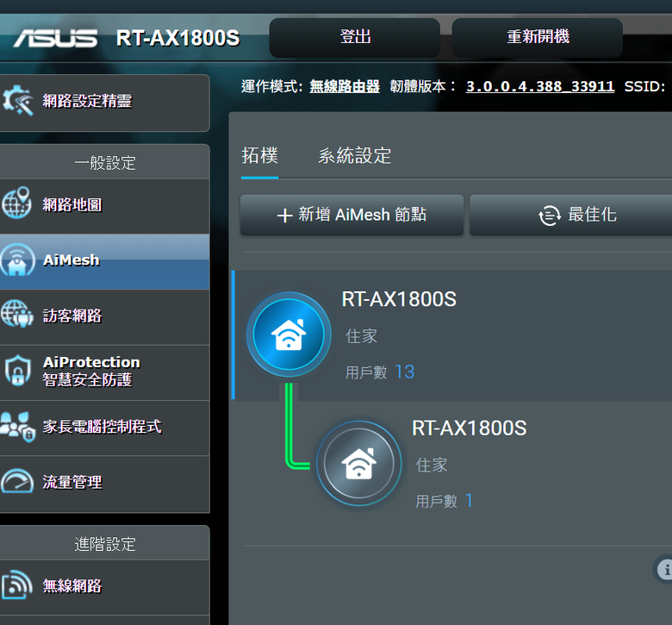
Task: Click the 進階設定 section header
Action: click(104, 543)
